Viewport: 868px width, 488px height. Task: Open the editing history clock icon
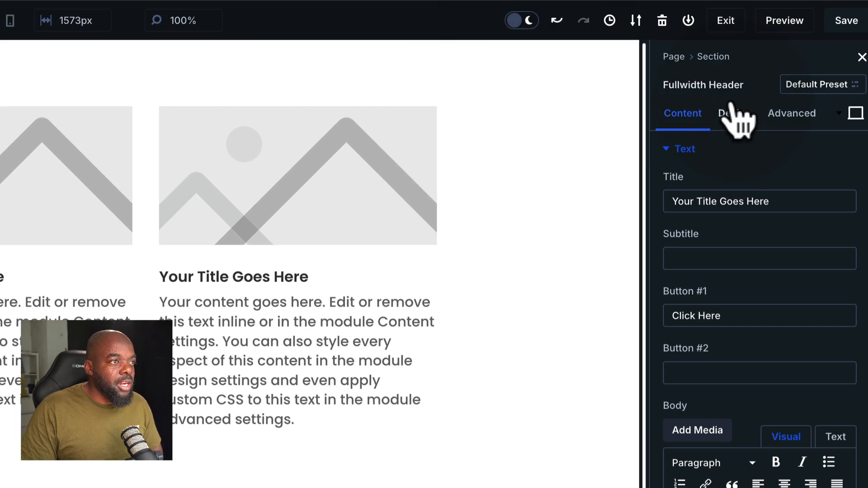point(609,20)
